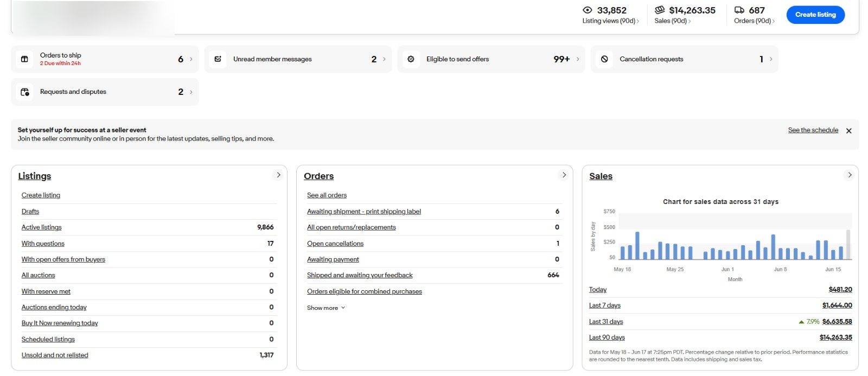The image size is (868, 376).
Task: Open Scheduled listings link
Action: pos(48,339)
